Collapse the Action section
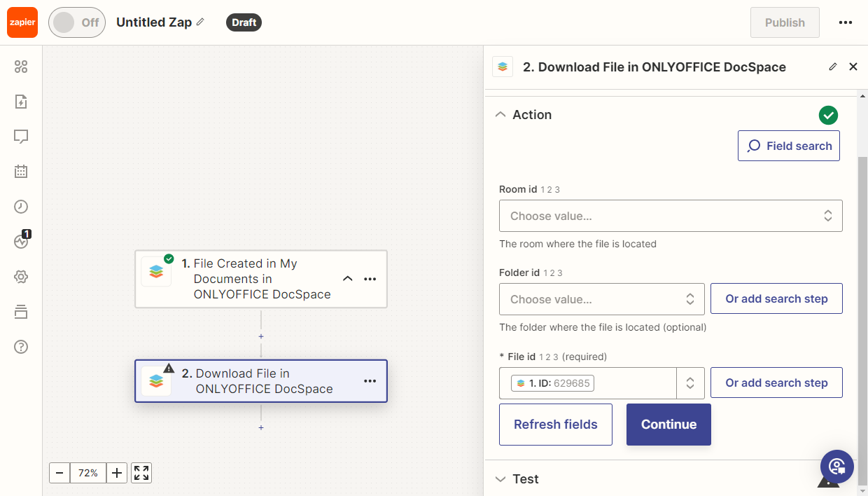 (500, 115)
